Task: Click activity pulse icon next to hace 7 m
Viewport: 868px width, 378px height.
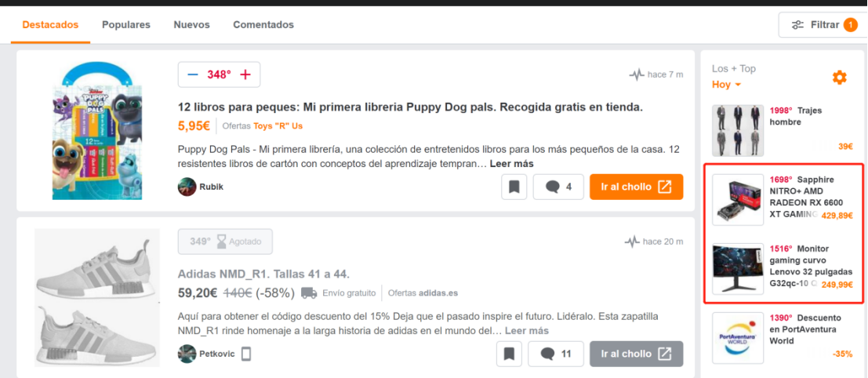Action: point(637,75)
